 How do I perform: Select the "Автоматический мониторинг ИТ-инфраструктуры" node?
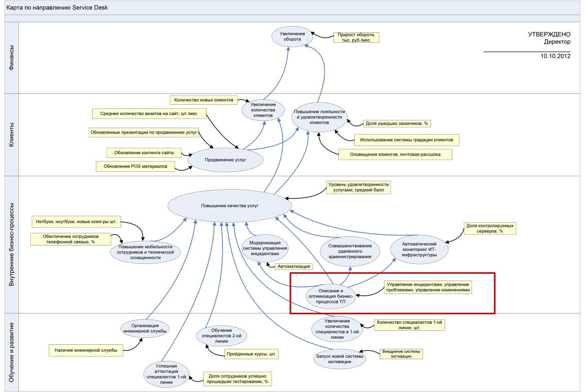click(x=419, y=249)
